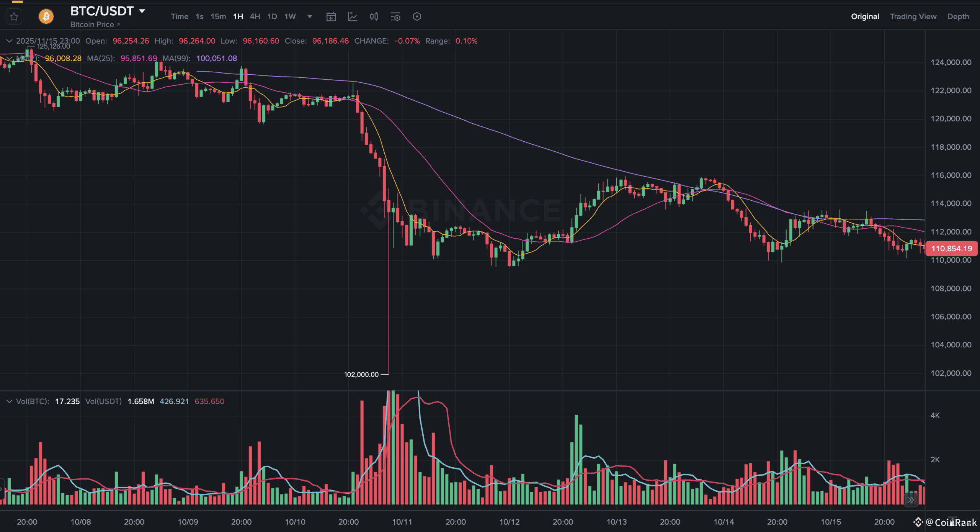Open the chart settings list icon
The width and height of the screenshot is (980, 532).
[x=395, y=16]
